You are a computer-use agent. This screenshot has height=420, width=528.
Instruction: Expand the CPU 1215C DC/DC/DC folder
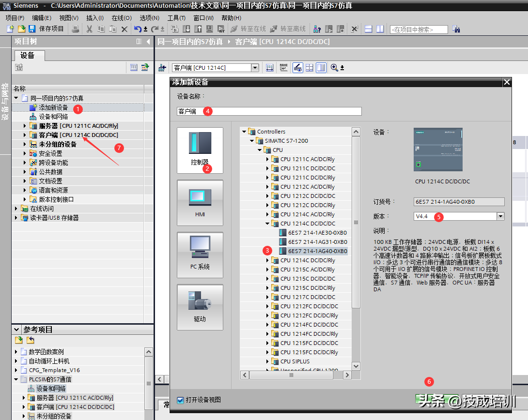(267, 279)
